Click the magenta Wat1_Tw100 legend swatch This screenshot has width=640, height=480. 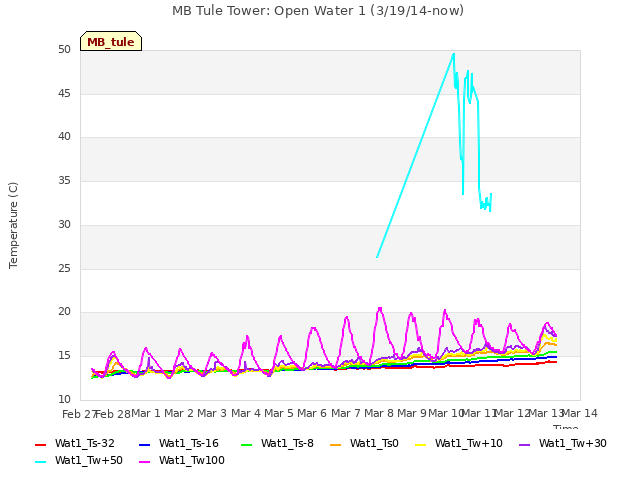click(x=144, y=462)
